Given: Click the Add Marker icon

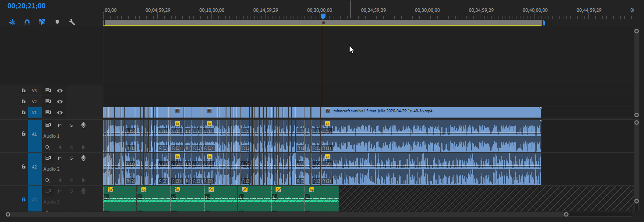Looking at the screenshot, I should pyautogui.click(x=57, y=21).
